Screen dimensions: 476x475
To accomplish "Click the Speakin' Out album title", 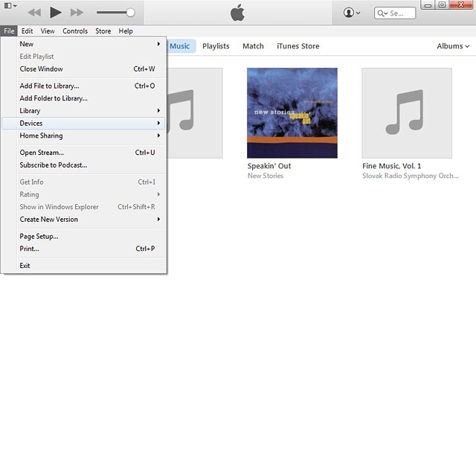I will point(269,166).
